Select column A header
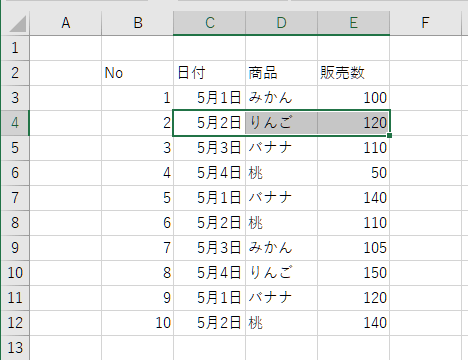 click(65, 23)
